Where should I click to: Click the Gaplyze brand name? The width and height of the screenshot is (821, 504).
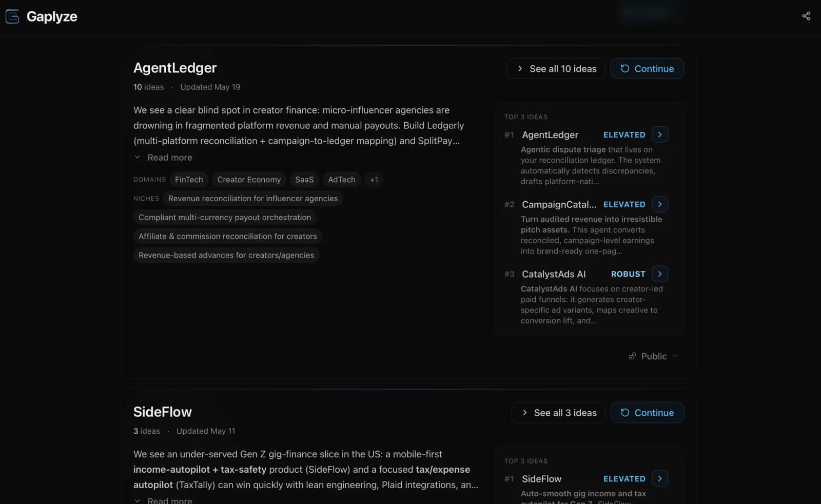52,16
